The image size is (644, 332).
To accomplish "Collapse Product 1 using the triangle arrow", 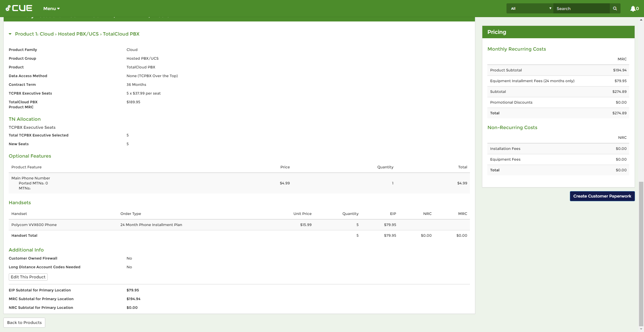I will (x=10, y=34).
